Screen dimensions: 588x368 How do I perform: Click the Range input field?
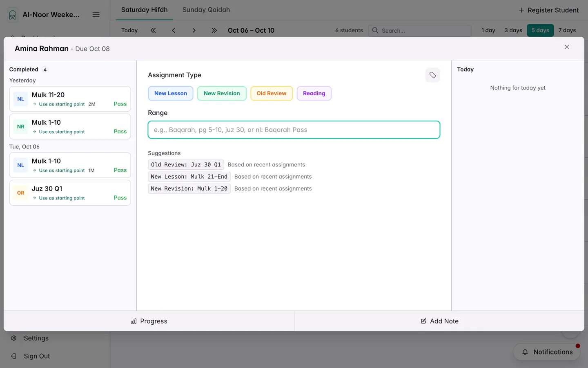294,130
